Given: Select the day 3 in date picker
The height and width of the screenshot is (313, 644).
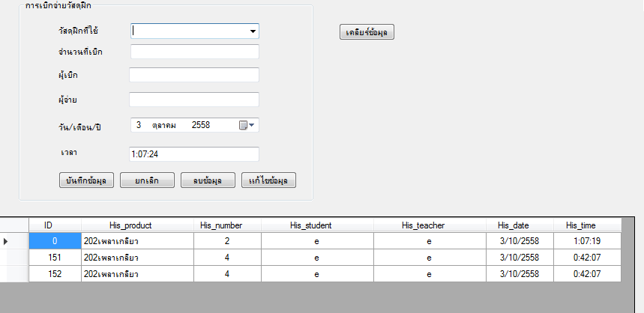Looking at the screenshot, I should pyautogui.click(x=139, y=125).
